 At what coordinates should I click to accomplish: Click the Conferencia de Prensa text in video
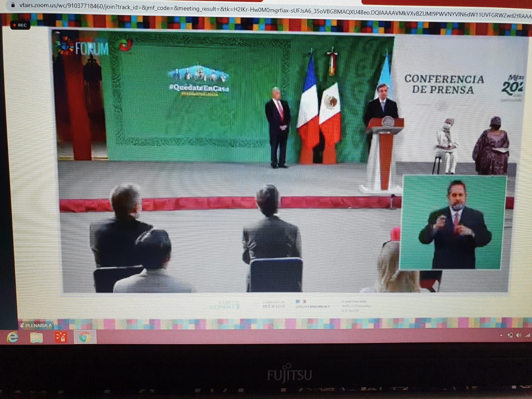[444, 84]
